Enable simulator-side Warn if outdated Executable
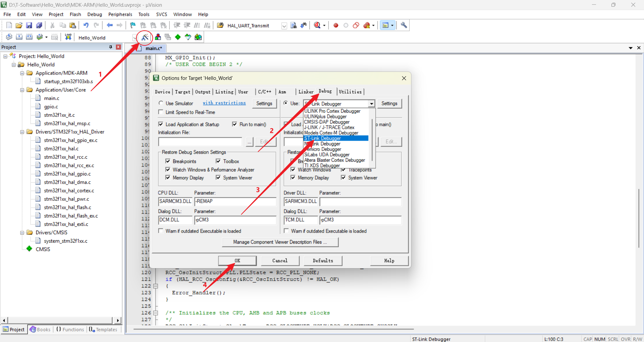The height and width of the screenshot is (342, 644). pyautogui.click(x=161, y=231)
